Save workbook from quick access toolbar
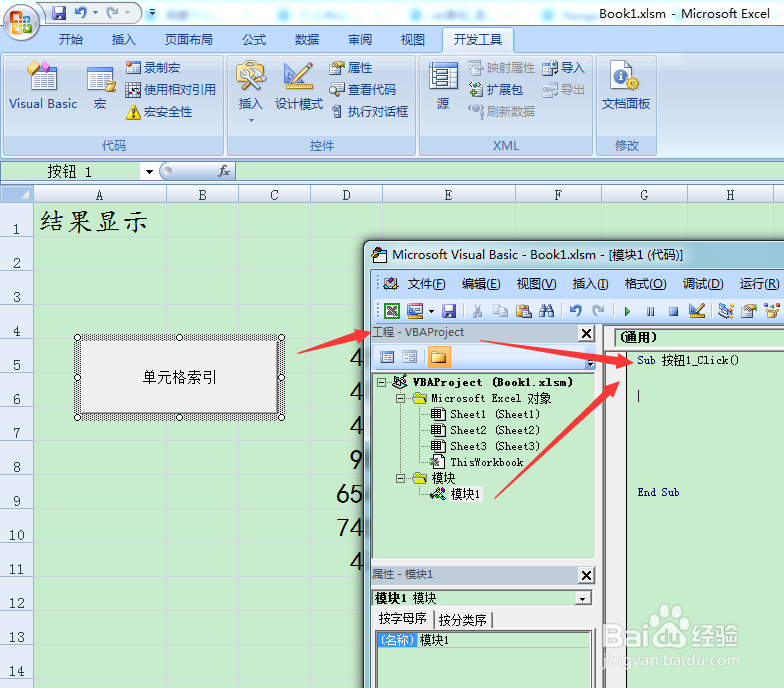 pyautogui.click(x=59, y=12)
